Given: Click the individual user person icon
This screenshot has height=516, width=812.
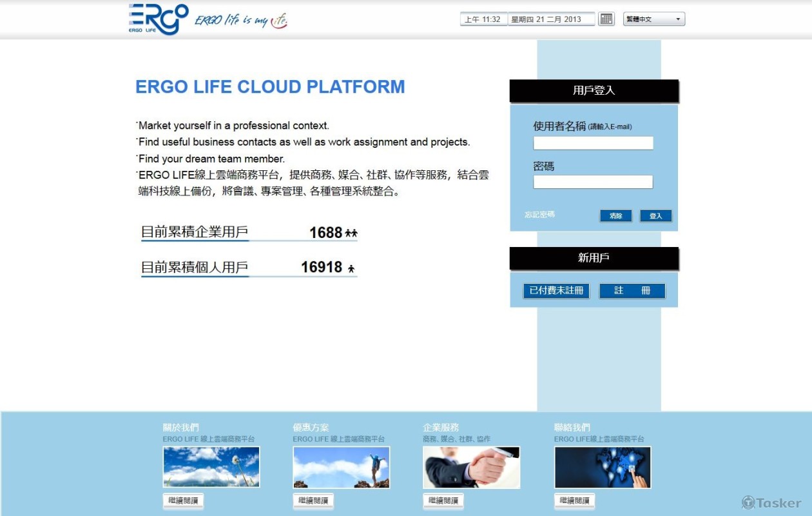Looking at the screenshot, I should [351, 268].
